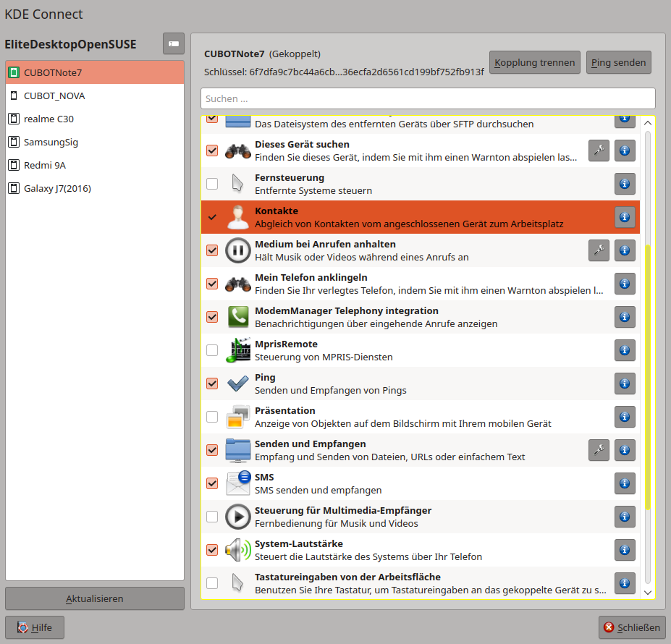Show info for Präsentation plugin
The height and width of the screenshot is (644, 671).
(625, 417)
